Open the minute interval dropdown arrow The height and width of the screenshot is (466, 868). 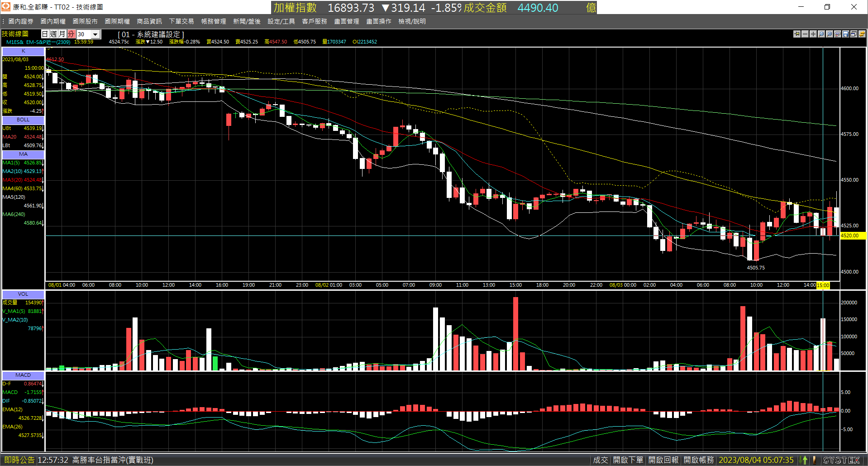coord(95,34)
